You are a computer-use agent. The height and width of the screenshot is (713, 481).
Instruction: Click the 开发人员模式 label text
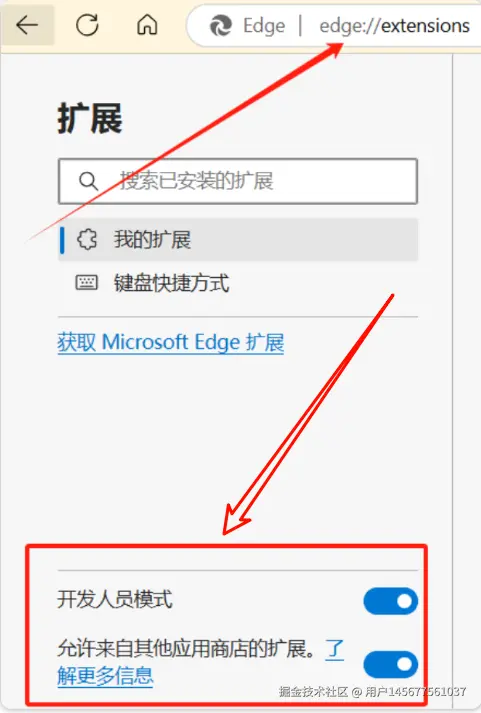pos(115,599)
